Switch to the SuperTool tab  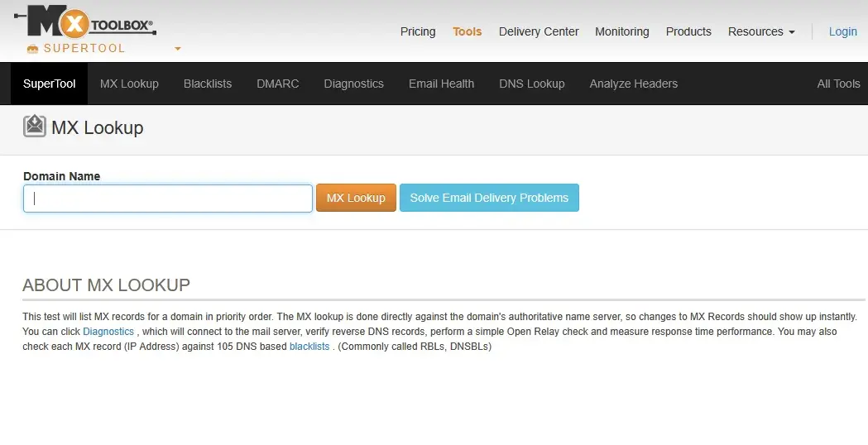(x=50, y=84)
